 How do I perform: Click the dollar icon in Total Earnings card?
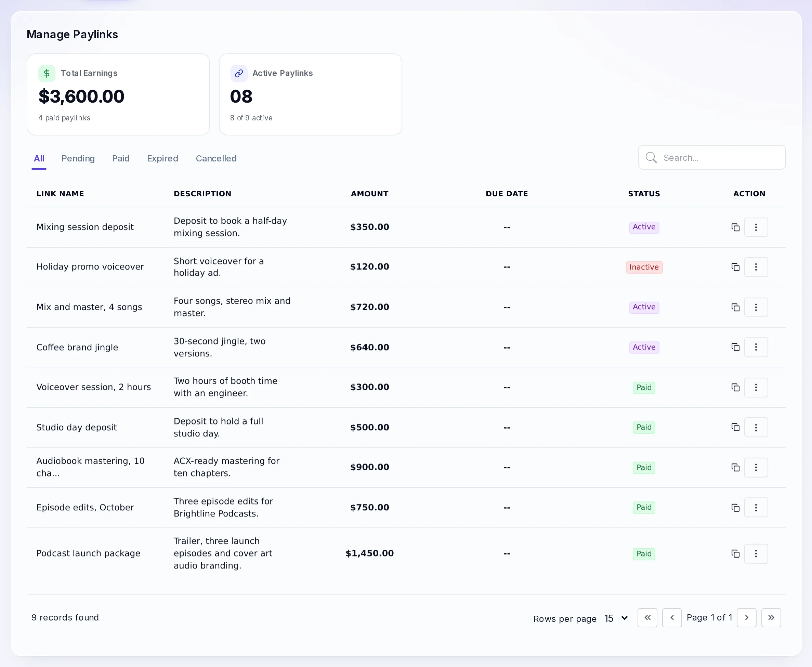[47, 74]
